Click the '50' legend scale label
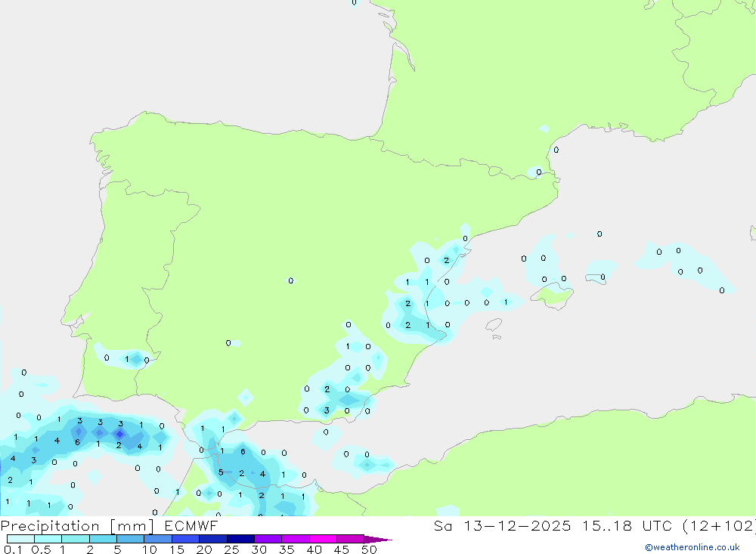The image size is (756, 554). coord(369,549)
